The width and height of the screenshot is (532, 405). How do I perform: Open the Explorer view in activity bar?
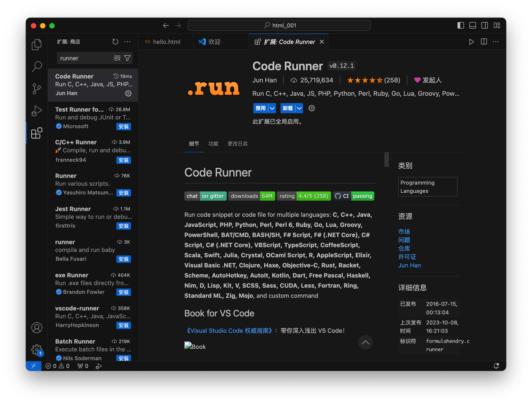(37, 45)
